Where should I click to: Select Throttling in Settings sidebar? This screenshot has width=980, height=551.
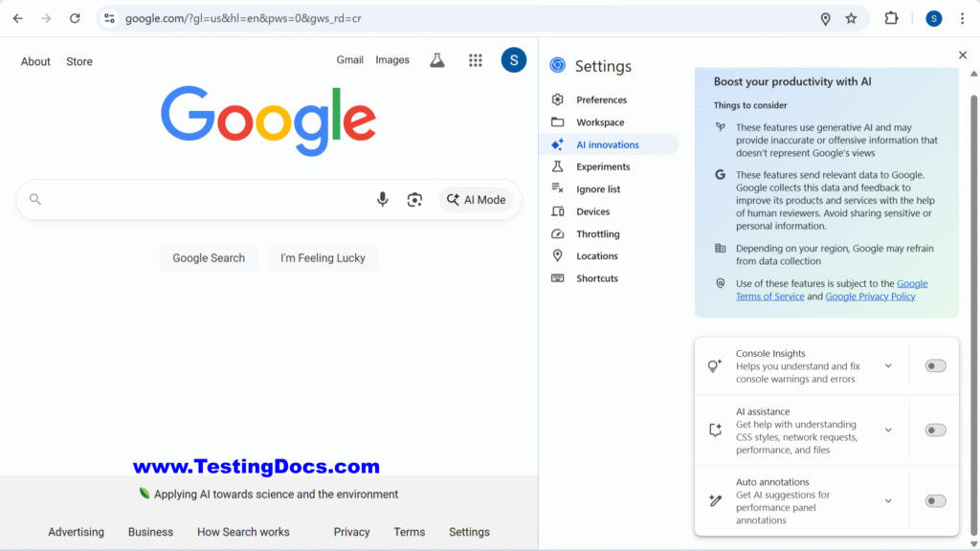[598, 233]
